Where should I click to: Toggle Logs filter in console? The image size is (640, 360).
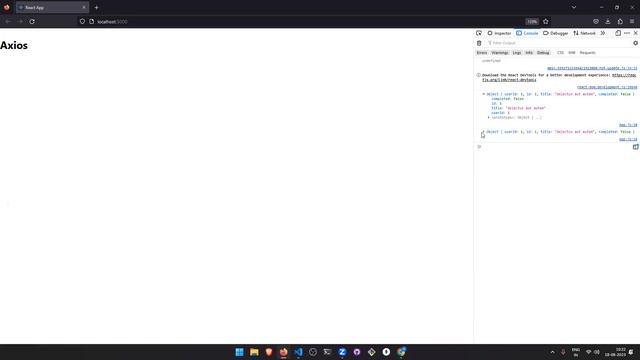(x=517, y=53)
